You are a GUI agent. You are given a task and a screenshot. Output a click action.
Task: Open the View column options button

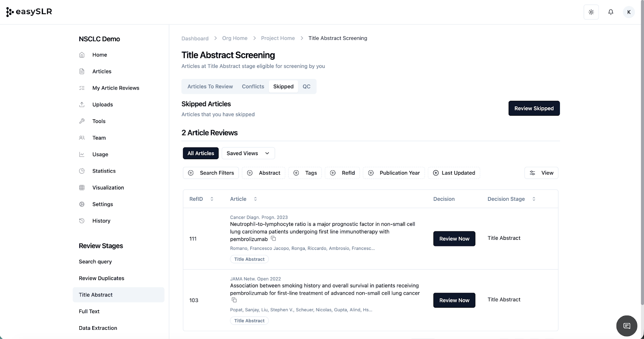click(541, 173)
